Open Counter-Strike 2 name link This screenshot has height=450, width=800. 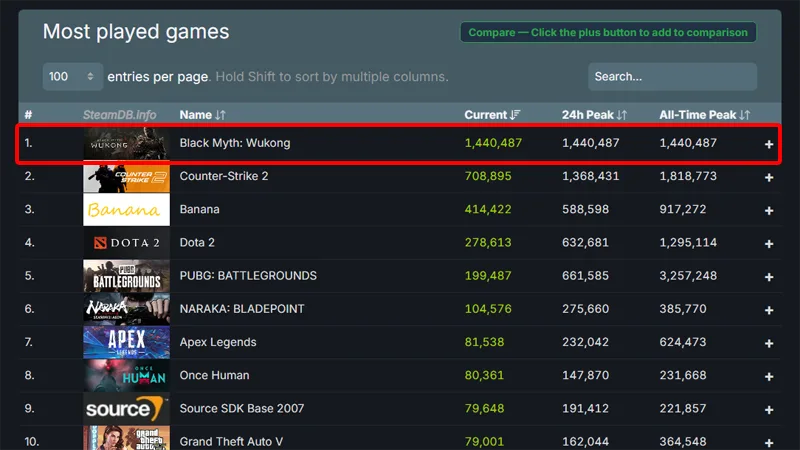[x=223, y=176]
